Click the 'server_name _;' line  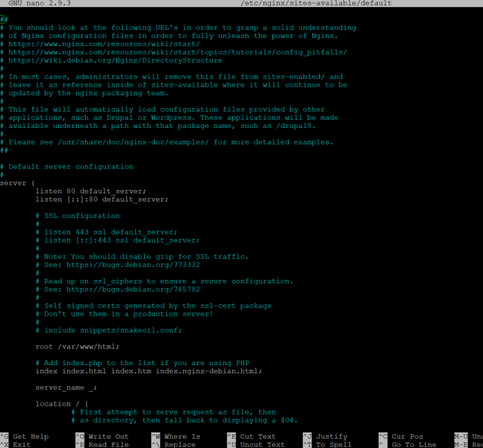66,388
